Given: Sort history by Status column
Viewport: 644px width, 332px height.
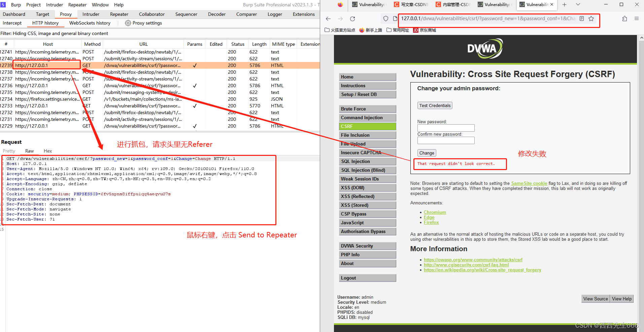Looking at the screenshot, I should coord(238,44).
